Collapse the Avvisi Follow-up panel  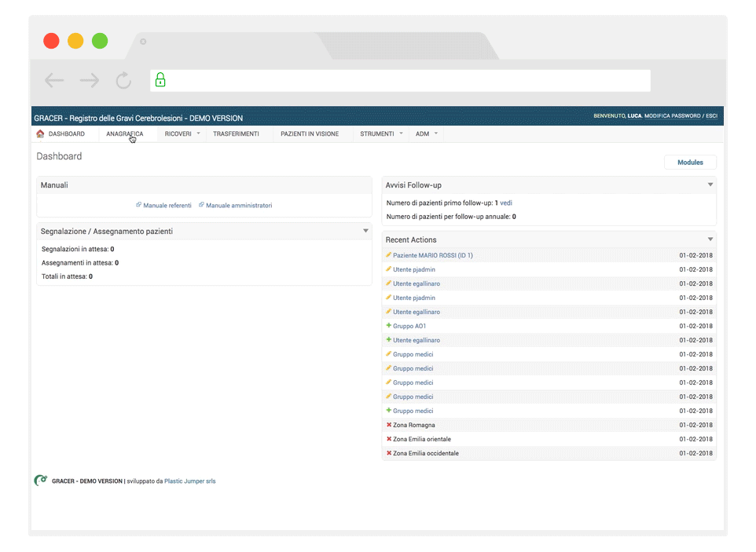(710, 185)
